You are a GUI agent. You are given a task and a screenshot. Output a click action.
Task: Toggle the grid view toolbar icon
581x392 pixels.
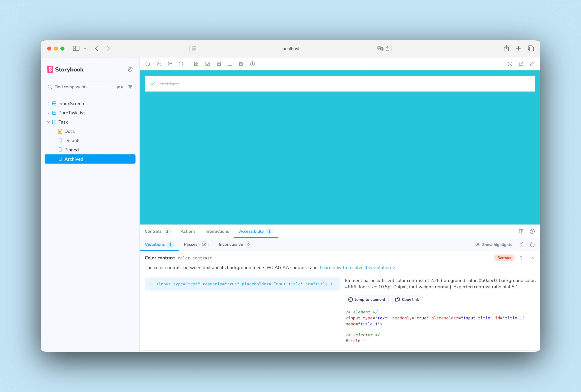coord(196,64)
